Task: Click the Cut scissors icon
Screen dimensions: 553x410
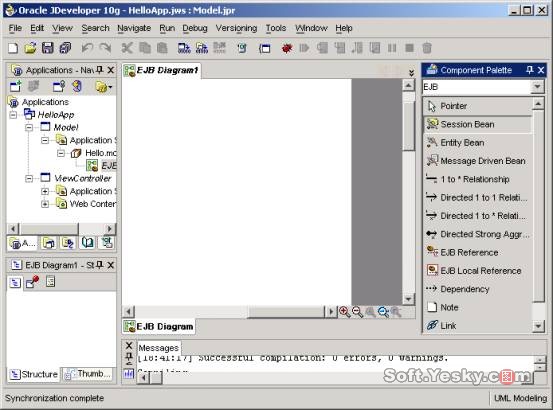Action: 127,48
